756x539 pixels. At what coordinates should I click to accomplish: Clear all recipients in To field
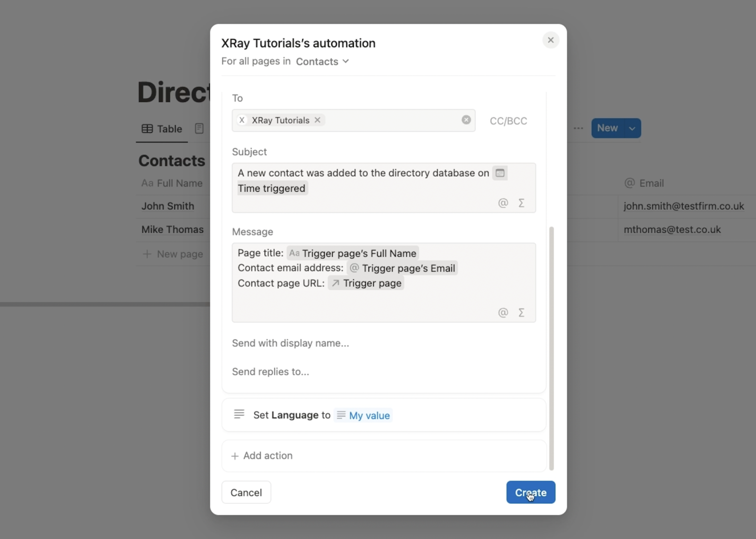466,120
